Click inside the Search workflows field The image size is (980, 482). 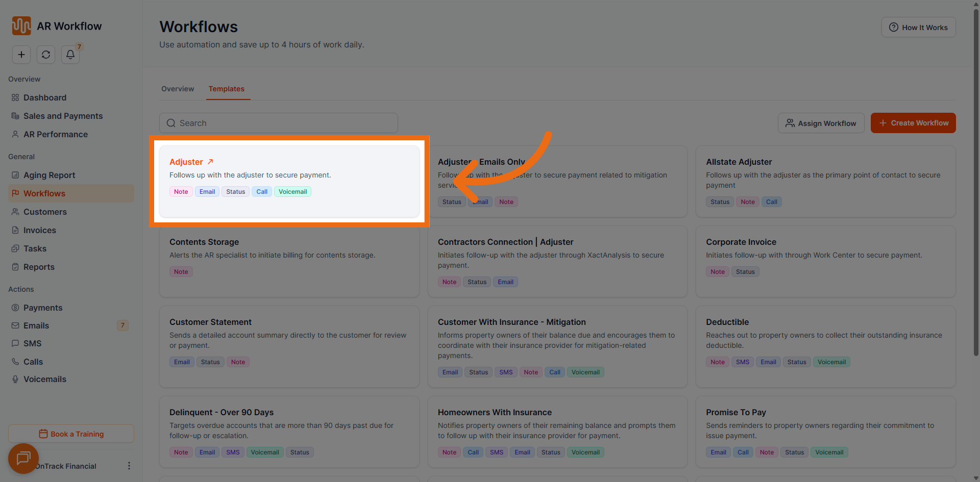[278, 123]
